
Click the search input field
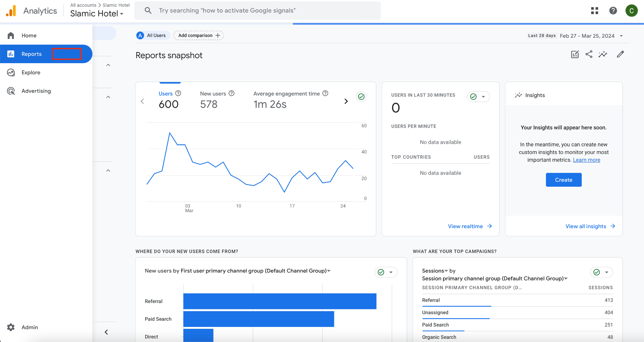coord(258,10)
